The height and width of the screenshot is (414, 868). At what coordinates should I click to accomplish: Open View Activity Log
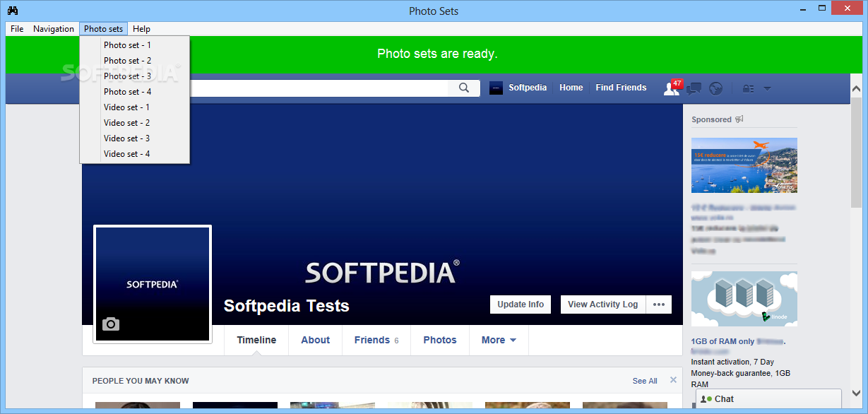(602, 304)
